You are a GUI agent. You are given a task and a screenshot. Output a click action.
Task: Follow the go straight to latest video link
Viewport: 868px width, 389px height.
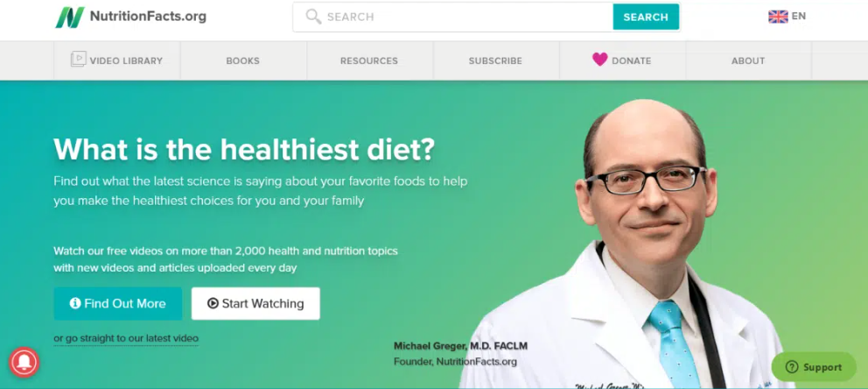(x=126, y=338)
